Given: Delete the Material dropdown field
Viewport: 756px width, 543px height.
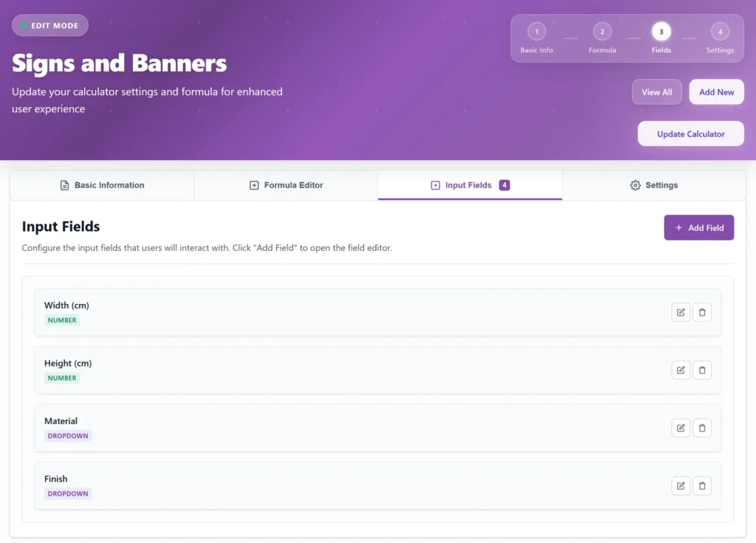Looking at the screenshot, I should coord(702,428).
